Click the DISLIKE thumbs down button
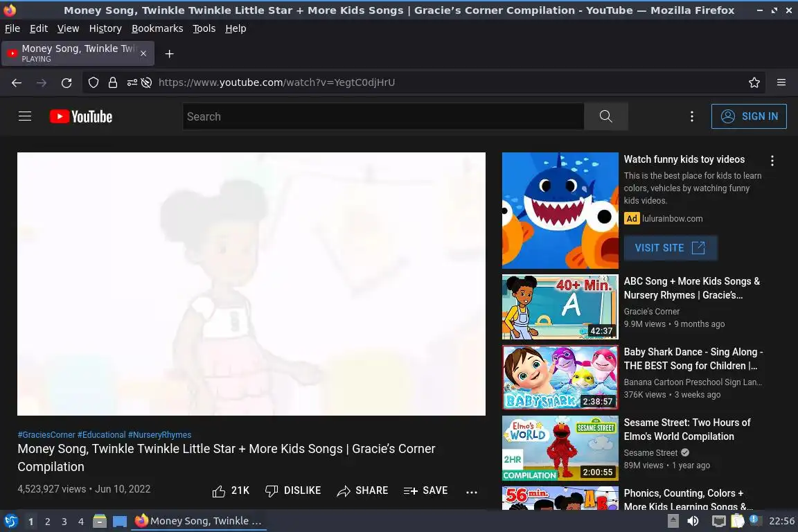The width and height of the screenshot is (798, 532). pyautogui.click(x=293, y=490)
